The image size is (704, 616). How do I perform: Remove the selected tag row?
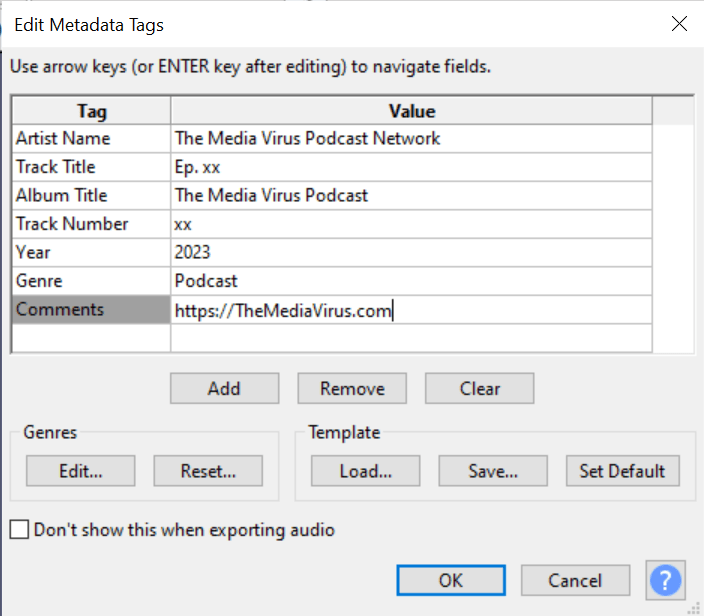pyautogui.click(x=352, y=388)
